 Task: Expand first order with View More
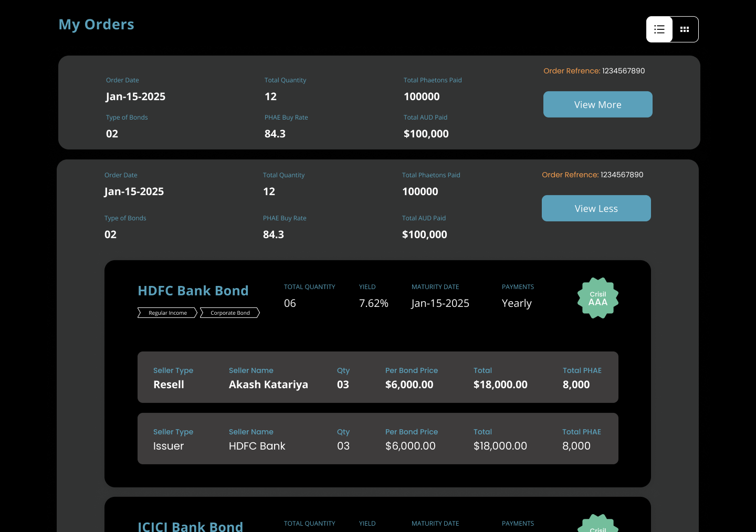click(597, 104)
